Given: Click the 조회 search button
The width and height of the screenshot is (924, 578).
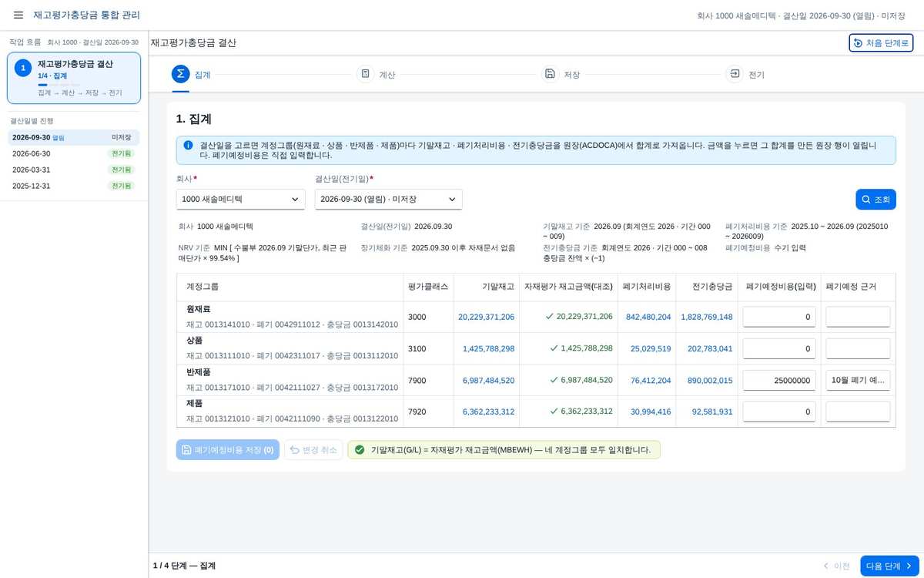Looking at the screenshot, I should 875,200.
